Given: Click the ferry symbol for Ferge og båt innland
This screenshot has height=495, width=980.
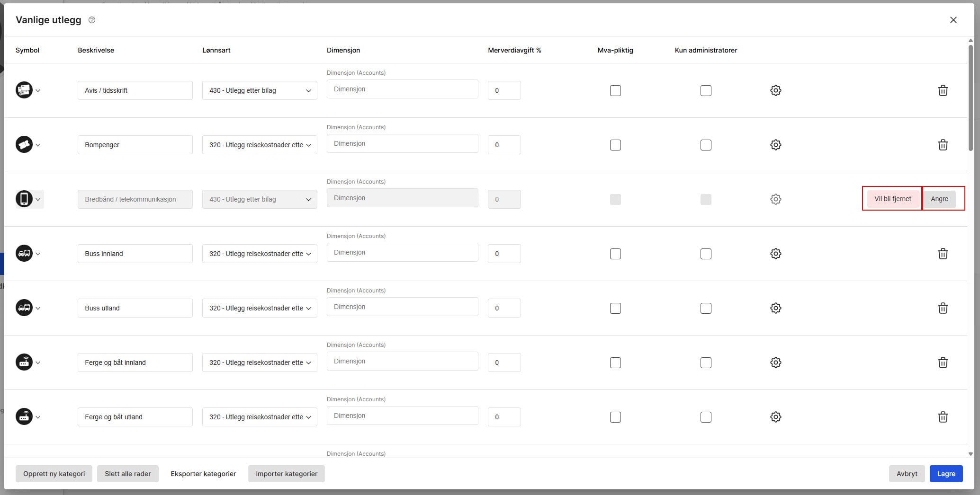Looking at the screenshot, I should coord(24,362).
